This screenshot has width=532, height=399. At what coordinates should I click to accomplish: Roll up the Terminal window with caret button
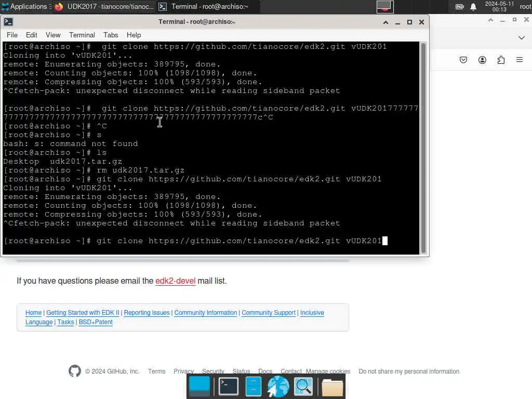(x=386, y=22)
